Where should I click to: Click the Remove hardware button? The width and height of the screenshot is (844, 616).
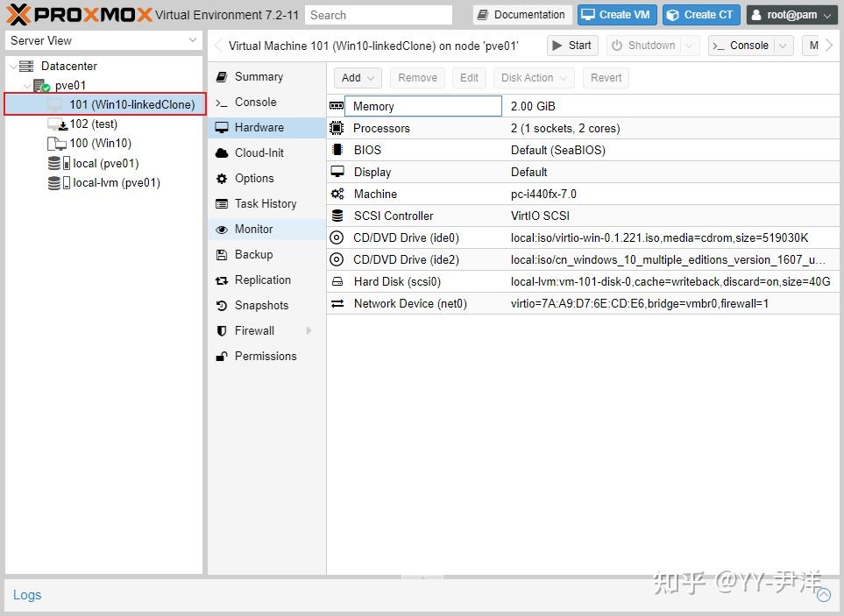coord(417,78)
